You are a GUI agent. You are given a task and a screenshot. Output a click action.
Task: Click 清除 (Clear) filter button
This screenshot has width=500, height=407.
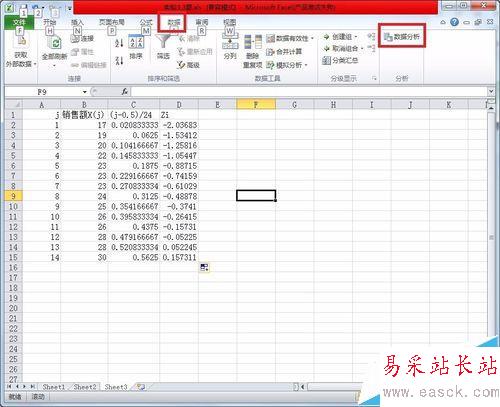coord(189,39)
